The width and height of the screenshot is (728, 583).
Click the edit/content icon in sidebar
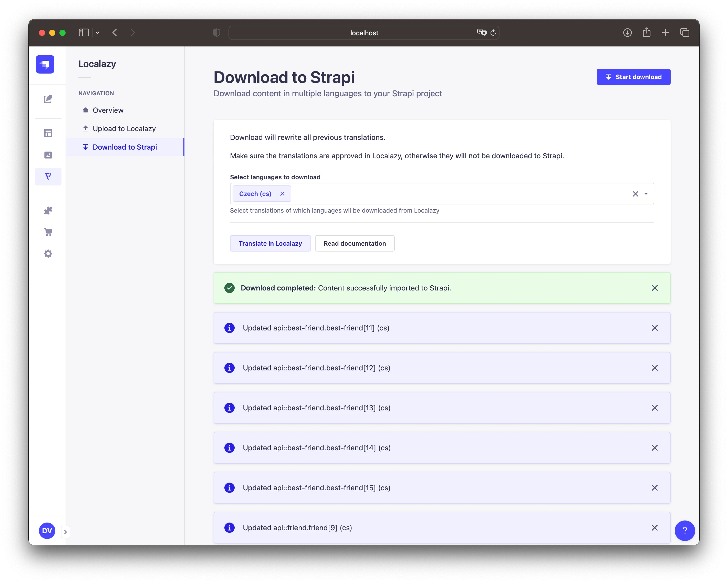[48, 99]
